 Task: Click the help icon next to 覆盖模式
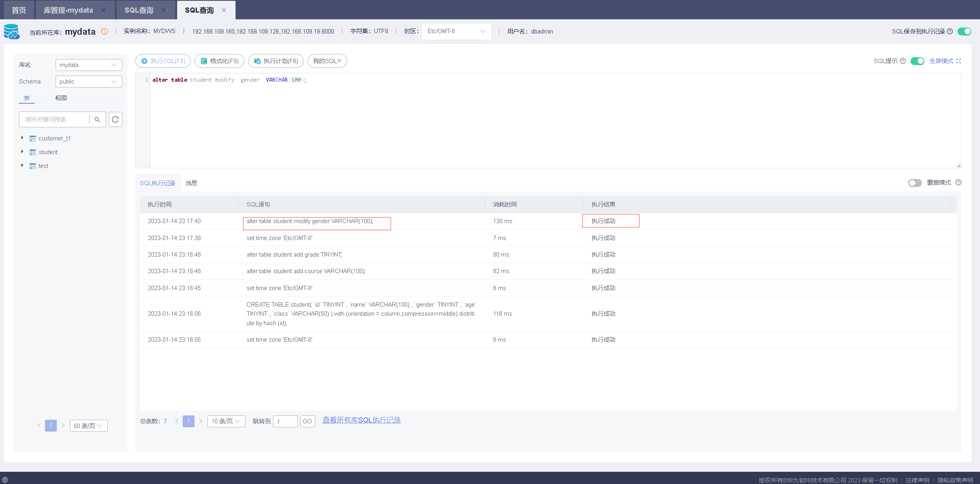pyautogui.click(x=958, y=182)
